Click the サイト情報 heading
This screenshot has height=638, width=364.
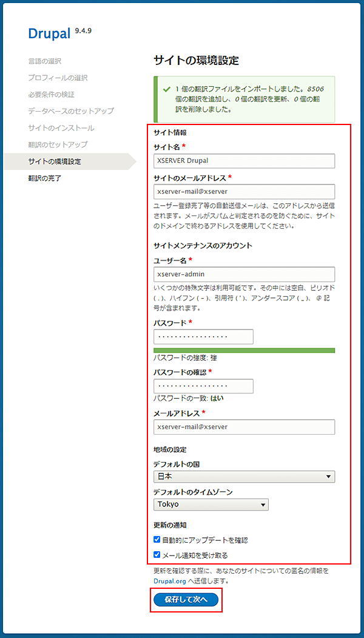[170, 132]
